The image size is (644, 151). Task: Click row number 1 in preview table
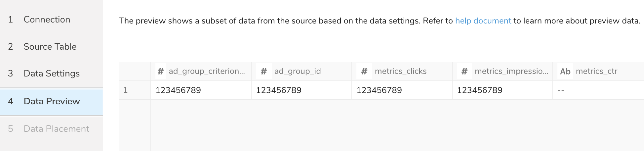pos(125,90)
